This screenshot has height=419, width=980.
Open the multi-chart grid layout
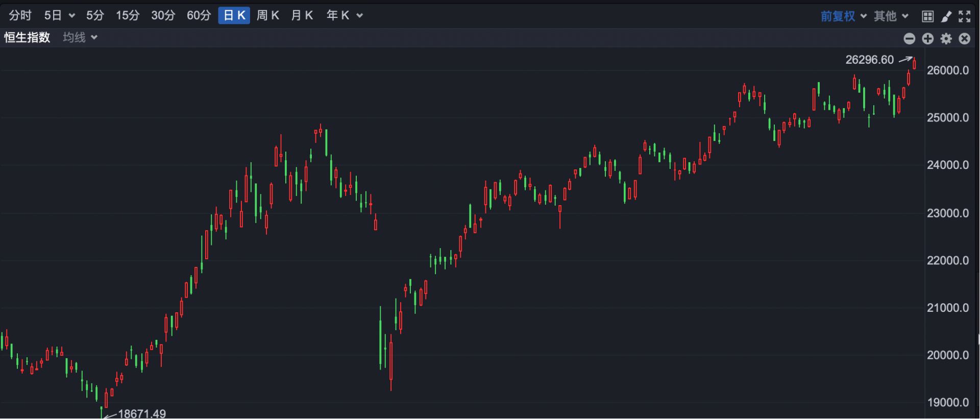927,16
